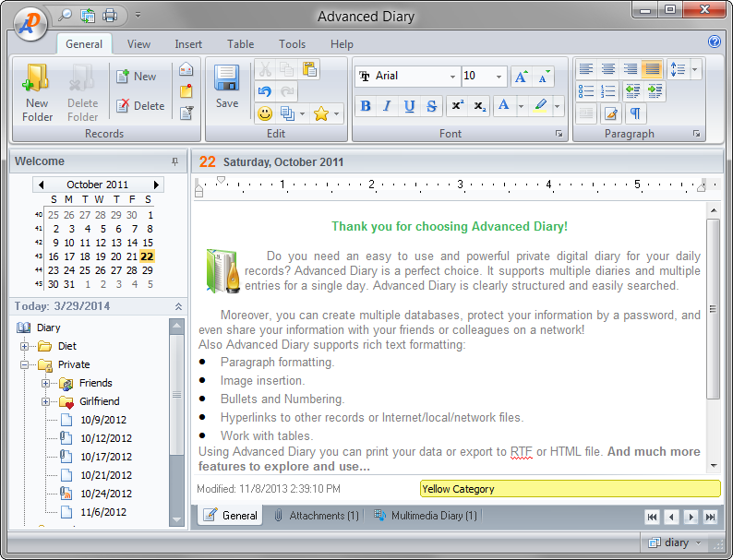Toggle Italic formatting
733x560 pixels.
[x=387, y=106]
